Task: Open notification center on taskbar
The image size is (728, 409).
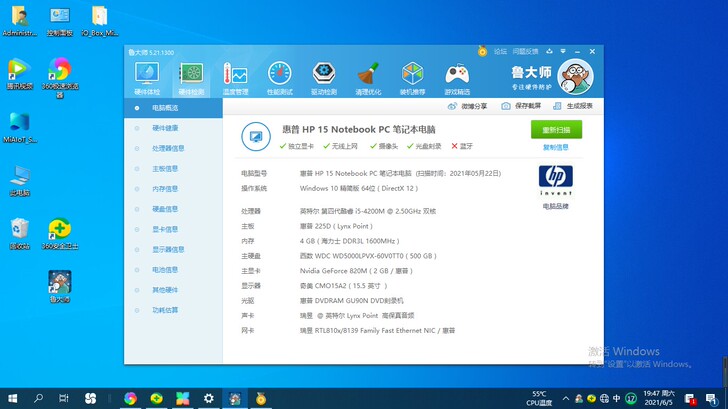Action: pos(711,398)
